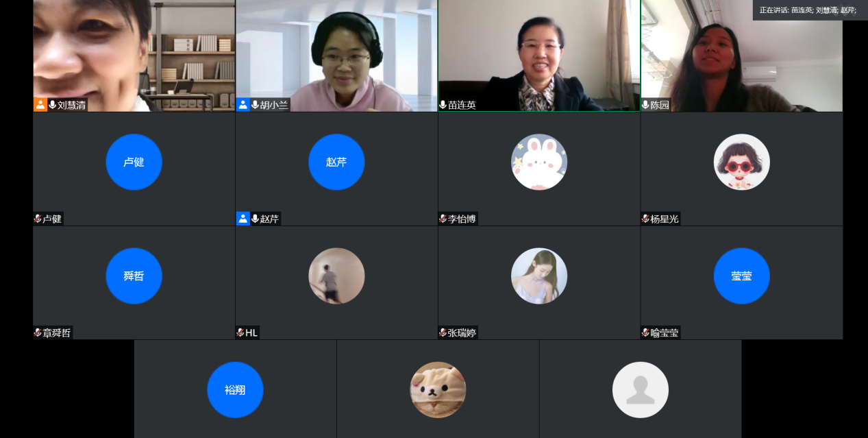Select the cartoon girl avatar with red sunglasses
Image resolution: width=868 pixels, height=438 pixels.
click(x=742, y=162)
